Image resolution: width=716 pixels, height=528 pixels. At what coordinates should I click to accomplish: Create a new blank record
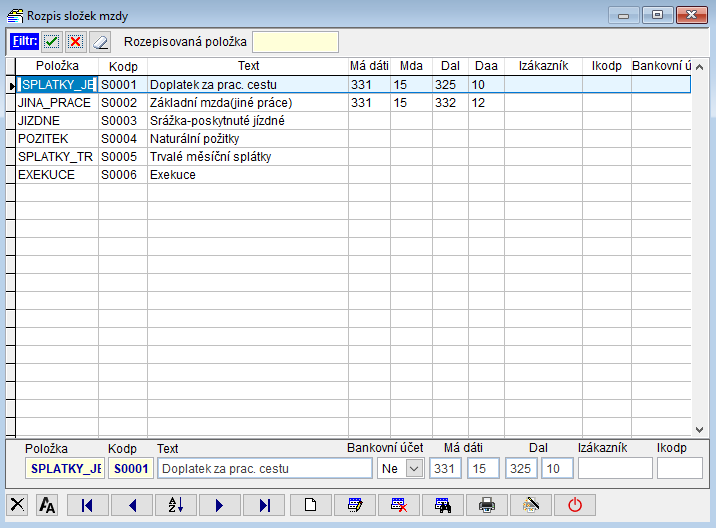[x=311, y=505]
